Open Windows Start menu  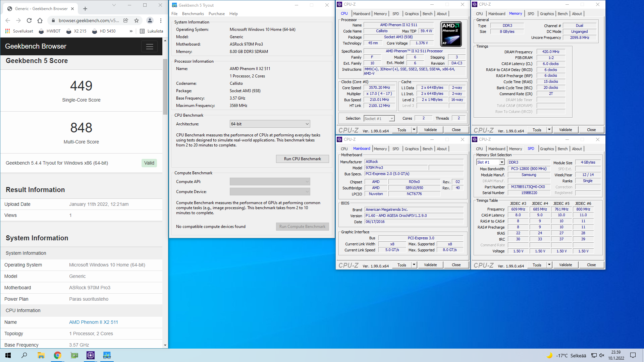8,355
